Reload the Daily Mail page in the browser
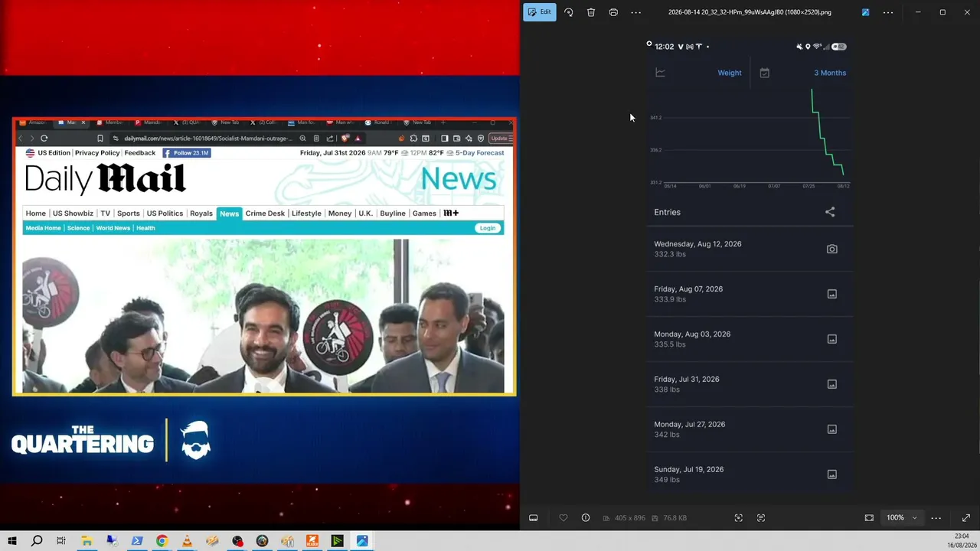This screenshot has height=551, width=980. (x=44, y=139)
